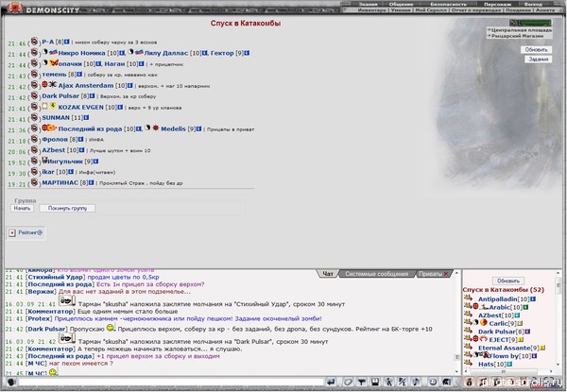Open the green info icon after Arabic [10]
This screenshot has height=392, width=567.
pos(525,307)
